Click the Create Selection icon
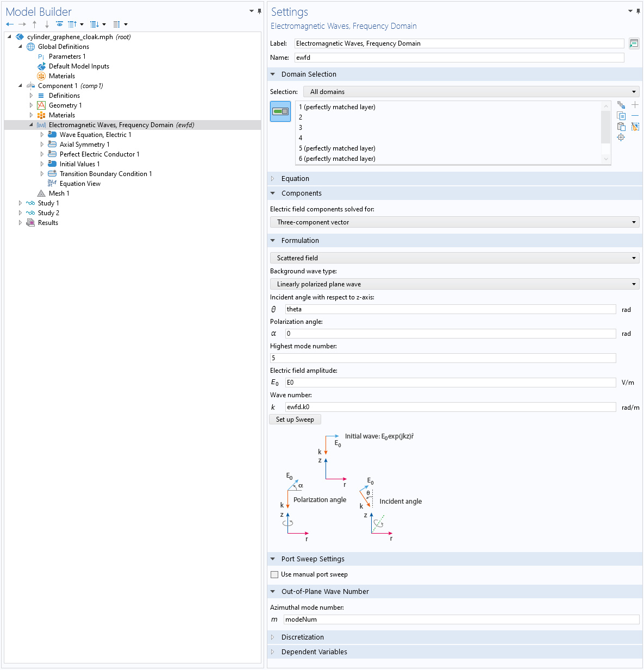The width and height of the screenshot is (644, 670). coord(621,105)
